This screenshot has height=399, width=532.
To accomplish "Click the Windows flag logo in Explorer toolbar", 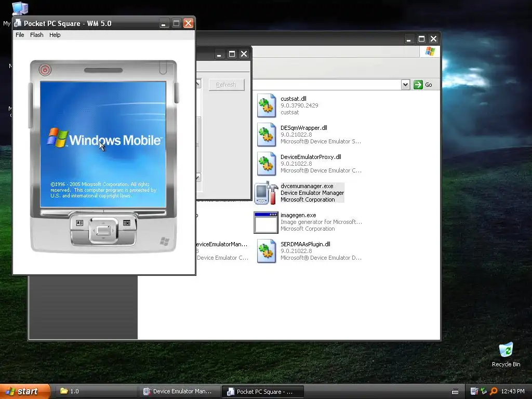I will click(x=430, y=51).
